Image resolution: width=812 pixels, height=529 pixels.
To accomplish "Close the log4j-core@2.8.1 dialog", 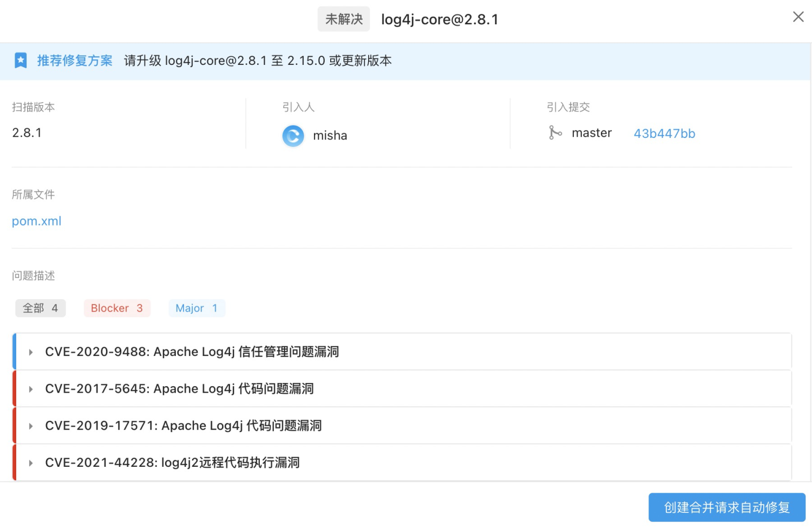I will 798,17.
